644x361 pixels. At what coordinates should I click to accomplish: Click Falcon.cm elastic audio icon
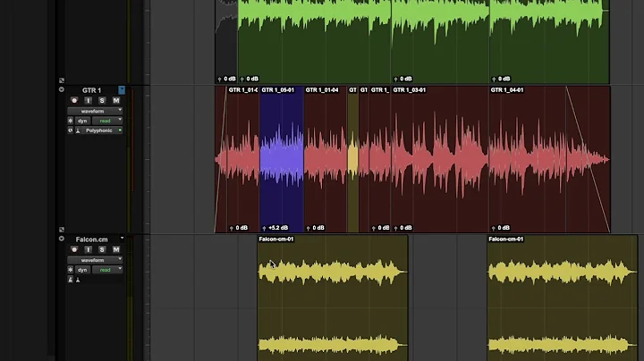[x=71, y=280]
